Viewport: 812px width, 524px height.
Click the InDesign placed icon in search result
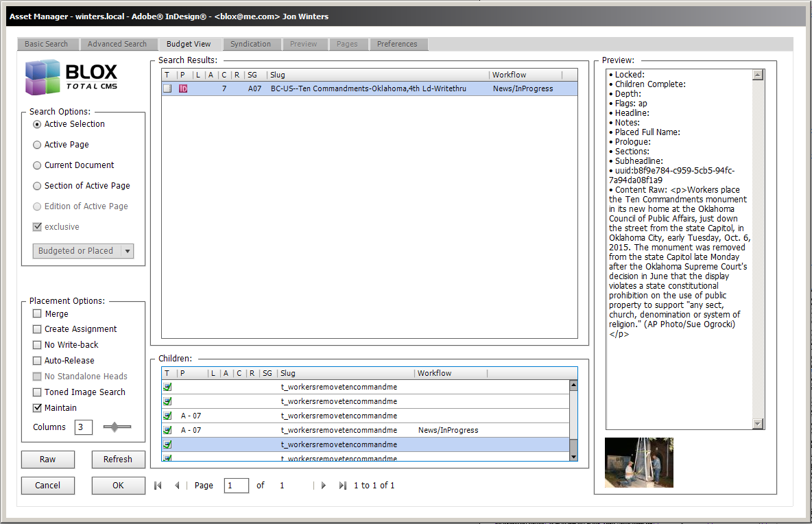click(183, 88)
